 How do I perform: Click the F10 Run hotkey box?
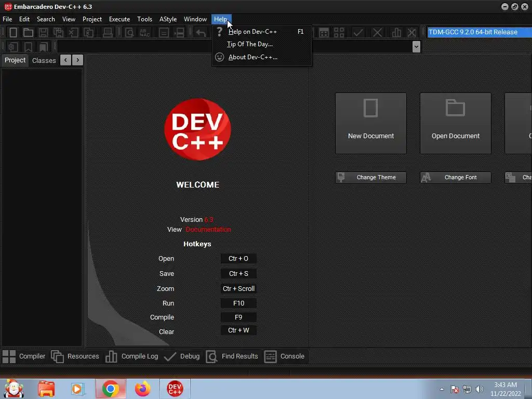(238, 303)
